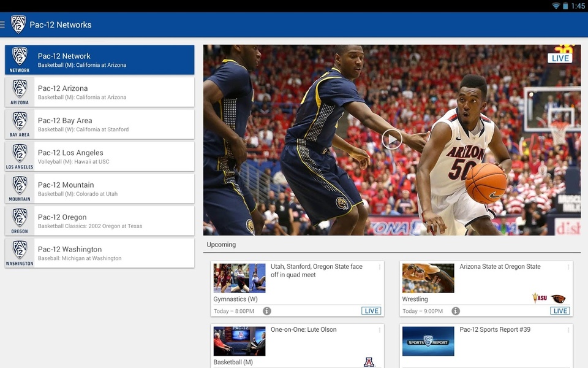Switch to Pac-12 Bay Area channel
Viewport: 588px width, 368px height.
tap(100, 125)
